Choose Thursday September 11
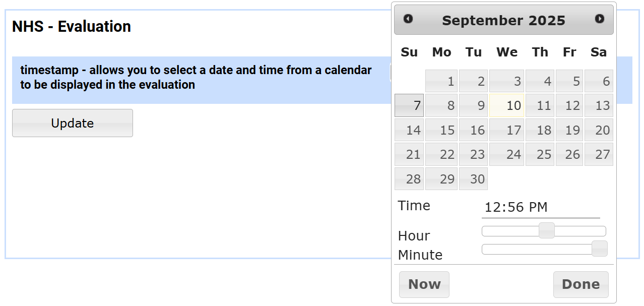Screen dimensions: 644x306 tap(540, 105)
